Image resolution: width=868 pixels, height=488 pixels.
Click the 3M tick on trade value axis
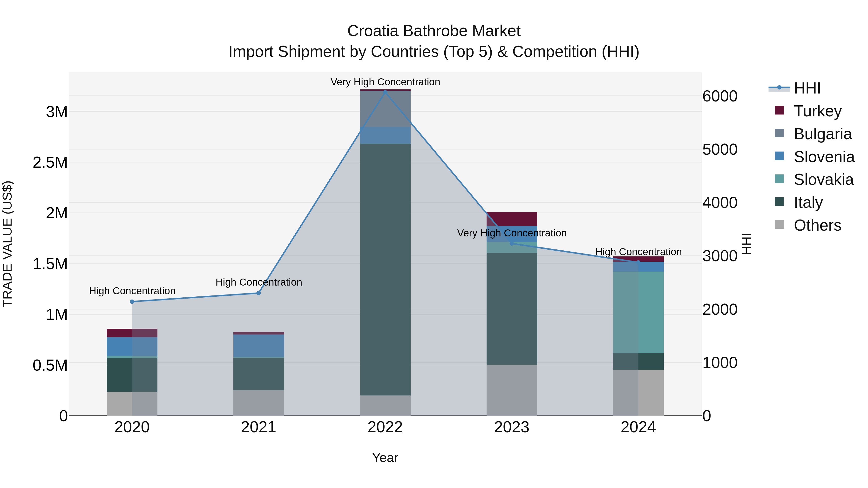point(57,112)
